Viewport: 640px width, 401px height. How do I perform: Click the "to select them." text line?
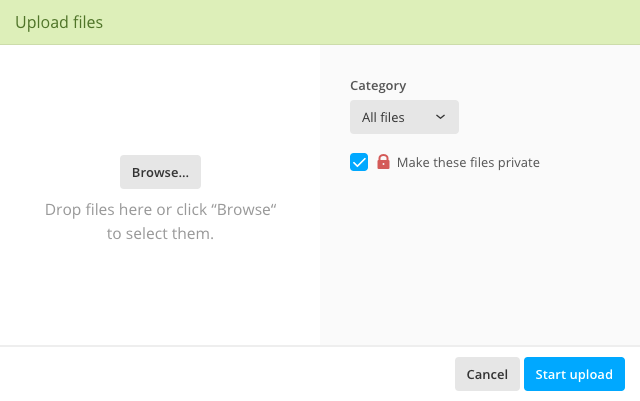click(x=160, y=234)
